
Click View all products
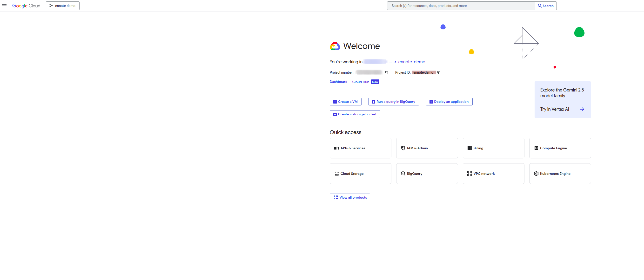pos(350,197)
